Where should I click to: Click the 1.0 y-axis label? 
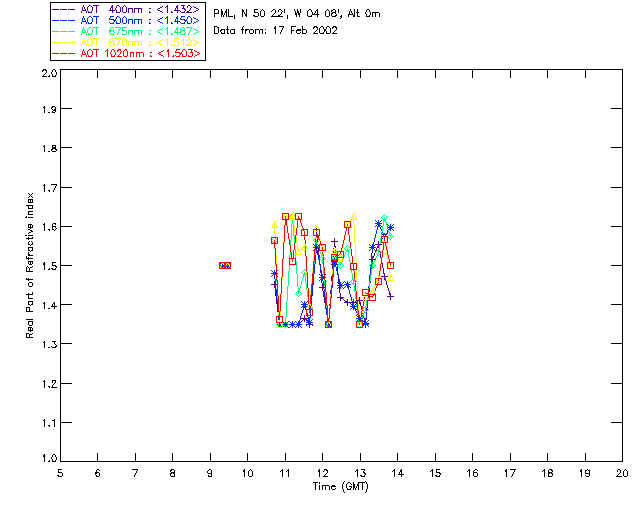click(49, 459)
